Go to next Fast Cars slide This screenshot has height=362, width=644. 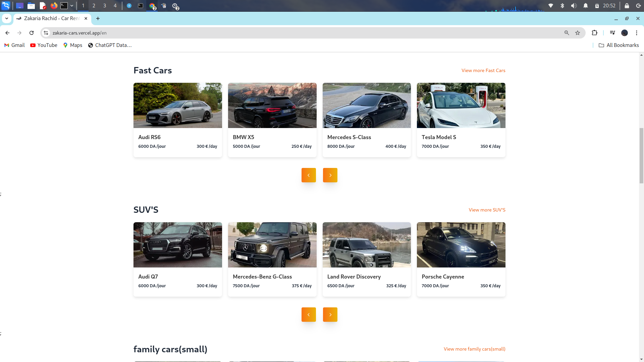coord(330,175)
